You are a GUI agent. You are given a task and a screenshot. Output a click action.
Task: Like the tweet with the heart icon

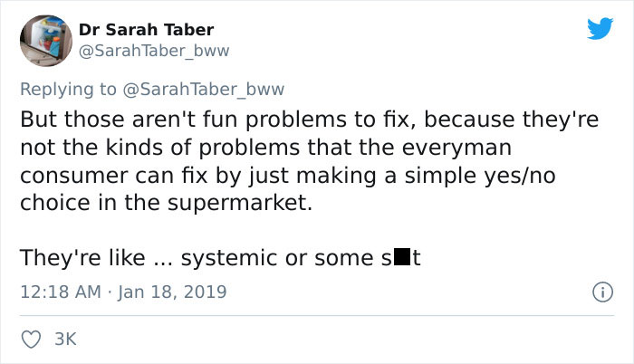[31, 340]
